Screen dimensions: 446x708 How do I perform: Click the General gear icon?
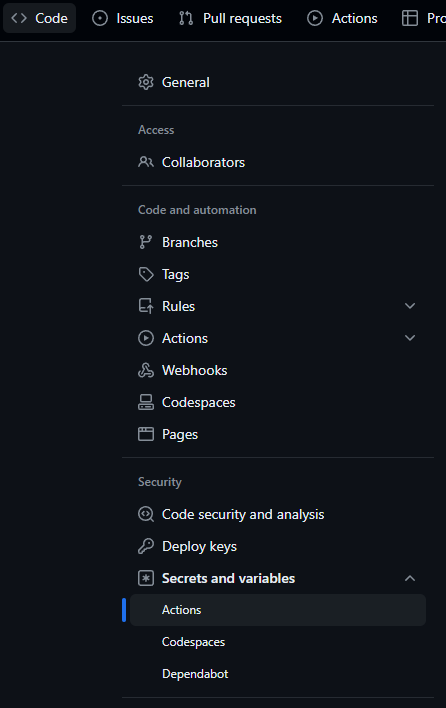pos(146,82)
